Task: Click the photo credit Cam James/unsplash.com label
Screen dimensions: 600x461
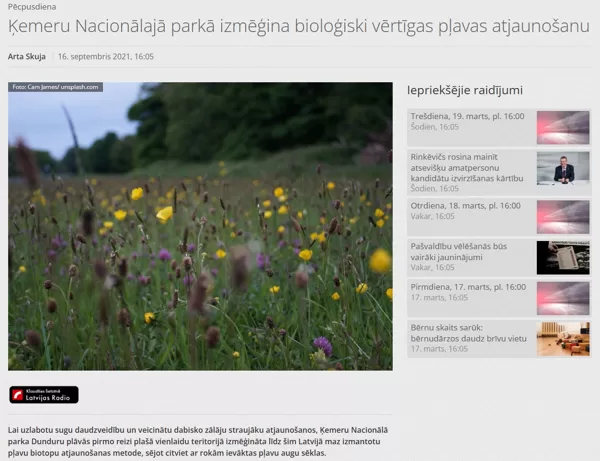Action: tap(55, 87)
